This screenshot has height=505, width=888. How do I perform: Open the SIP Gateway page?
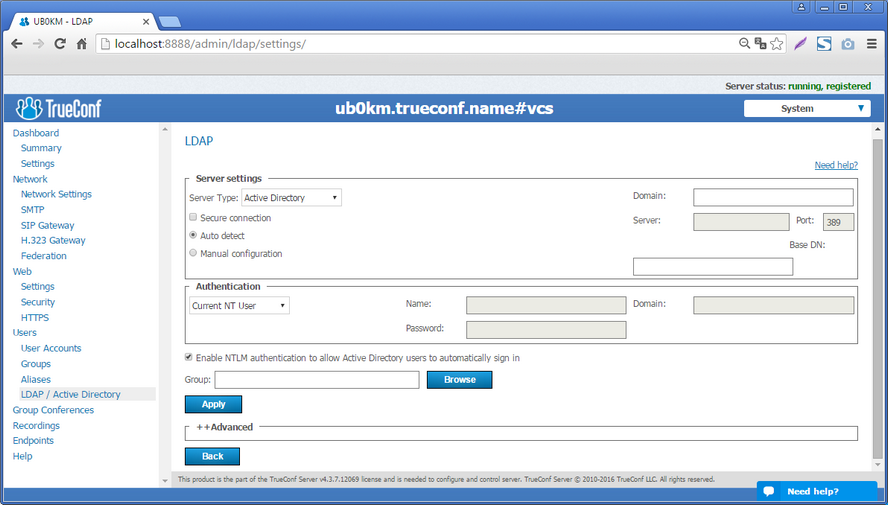(48, 225)
